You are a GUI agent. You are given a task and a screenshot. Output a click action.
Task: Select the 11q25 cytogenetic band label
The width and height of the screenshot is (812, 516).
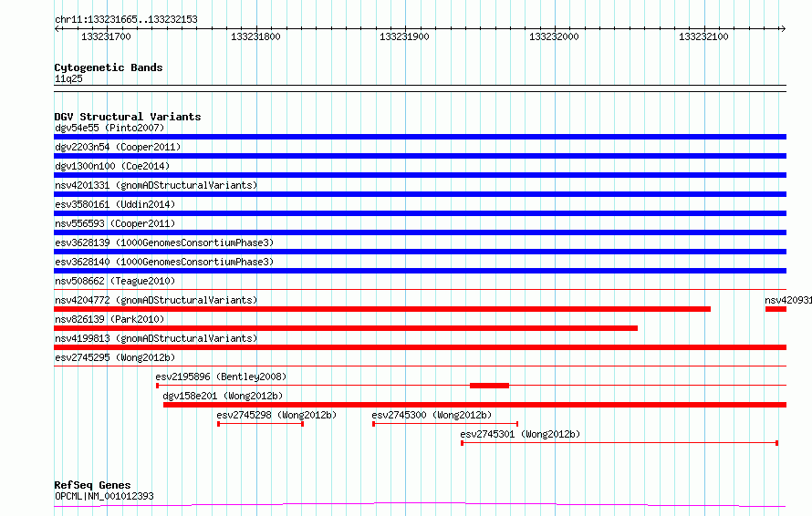coord(68,78)
